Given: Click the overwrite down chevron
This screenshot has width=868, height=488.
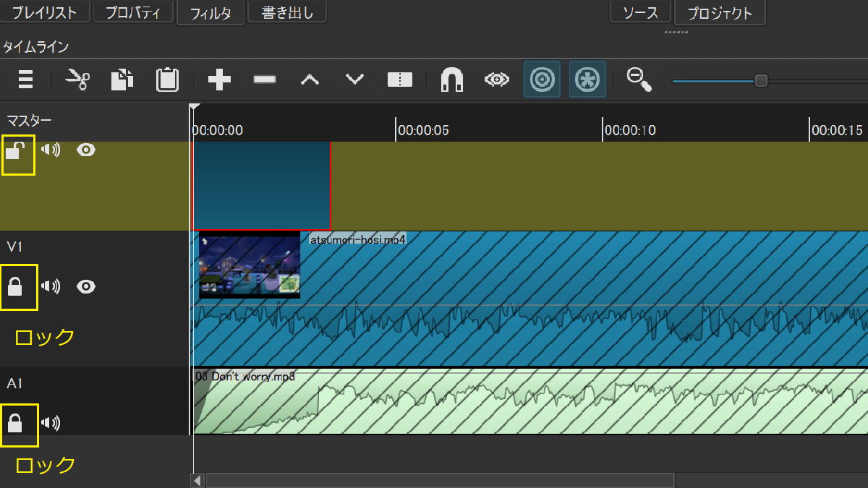Looking at the screenshot, I should tap(354, 80).
